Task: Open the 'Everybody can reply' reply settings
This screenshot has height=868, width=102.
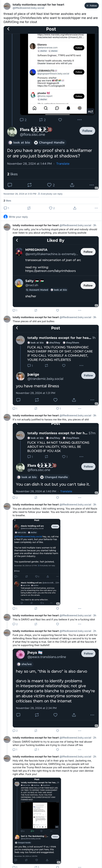Action: click(x=50, y=194)
